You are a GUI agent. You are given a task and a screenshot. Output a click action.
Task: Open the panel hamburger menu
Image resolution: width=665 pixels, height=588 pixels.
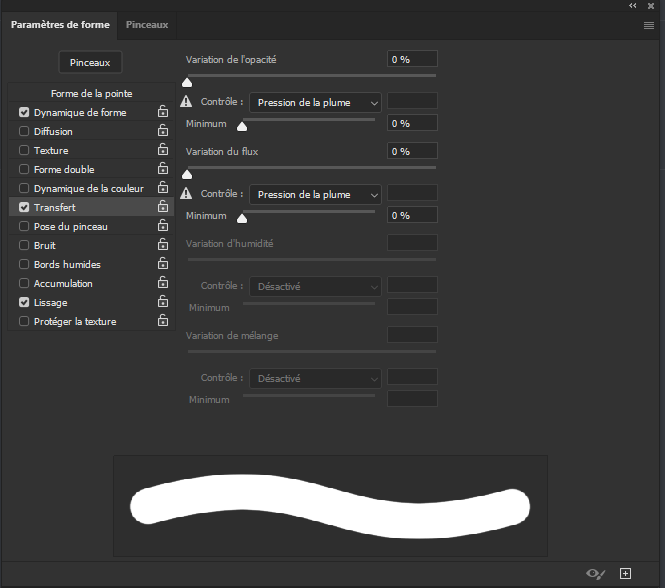649,25
